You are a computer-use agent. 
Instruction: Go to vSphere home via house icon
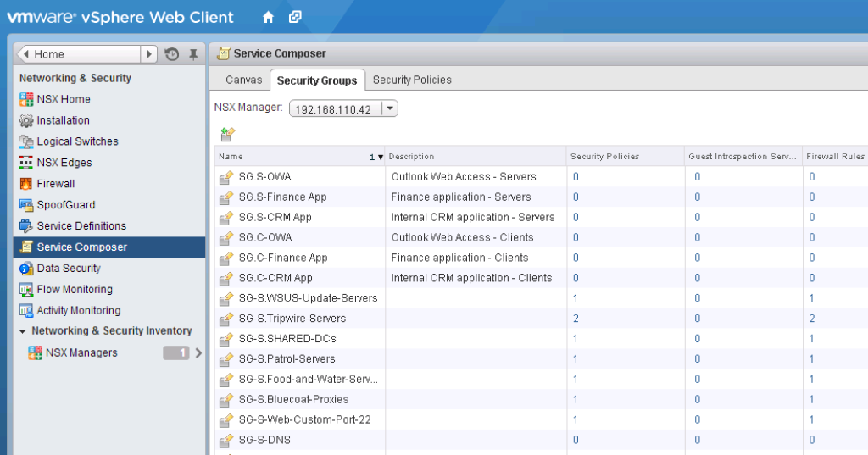[268, 17]
